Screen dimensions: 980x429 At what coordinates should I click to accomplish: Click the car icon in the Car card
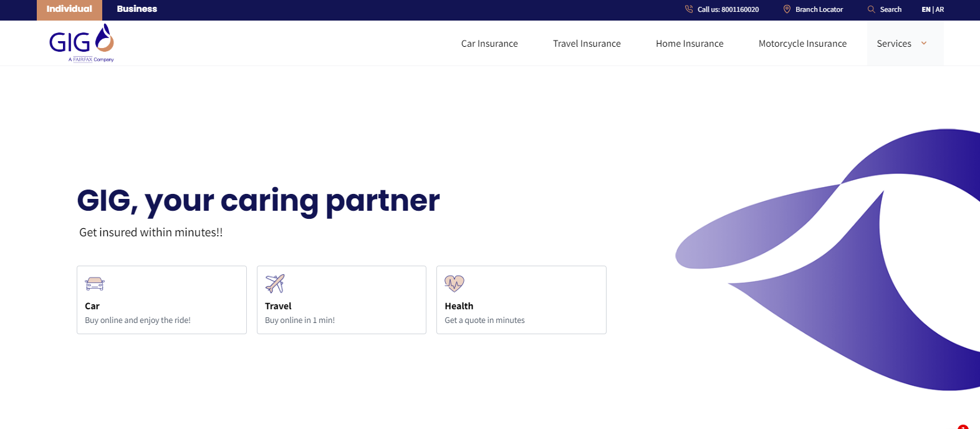(95, 284)
